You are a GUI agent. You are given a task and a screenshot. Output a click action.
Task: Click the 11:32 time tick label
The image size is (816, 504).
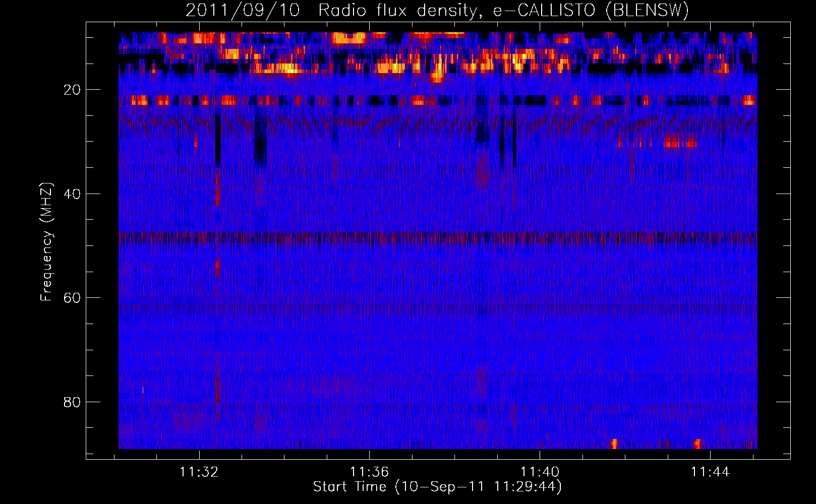click(199, 472)
